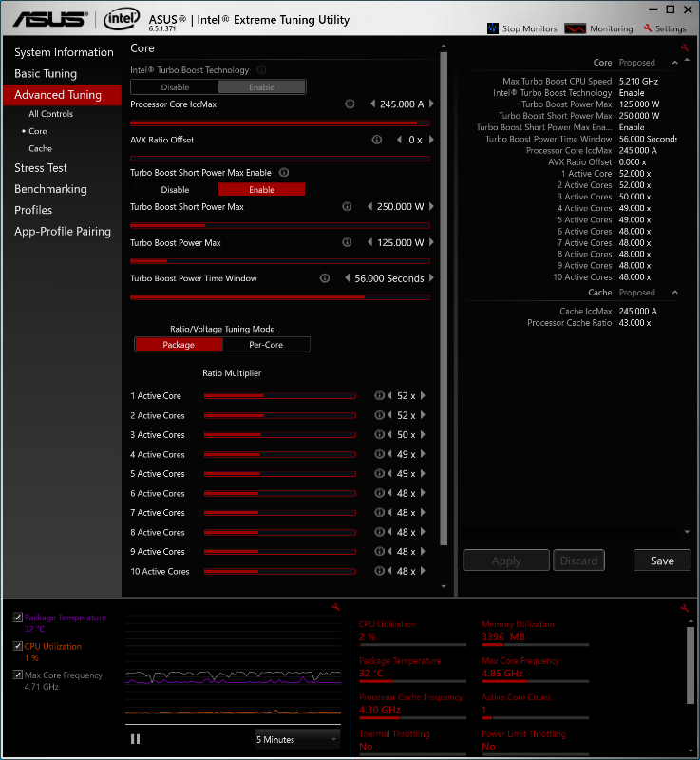Click the Apply button

pos(506,560)
